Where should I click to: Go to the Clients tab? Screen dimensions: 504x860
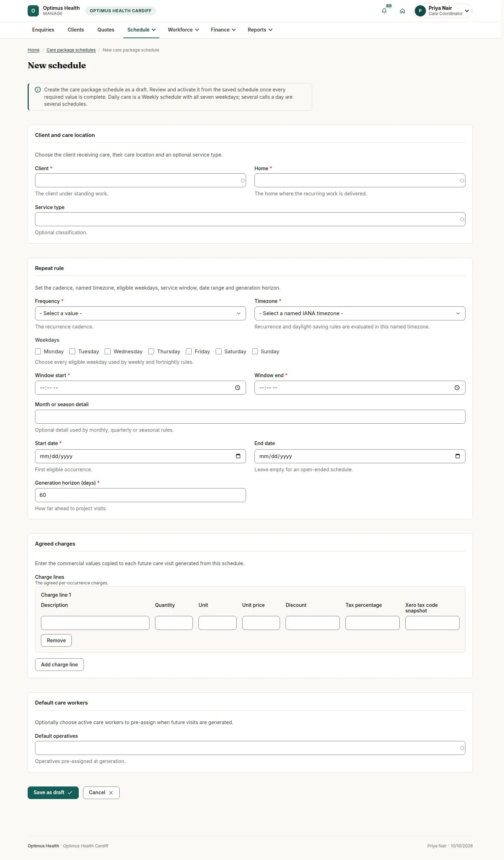(76, 30)
